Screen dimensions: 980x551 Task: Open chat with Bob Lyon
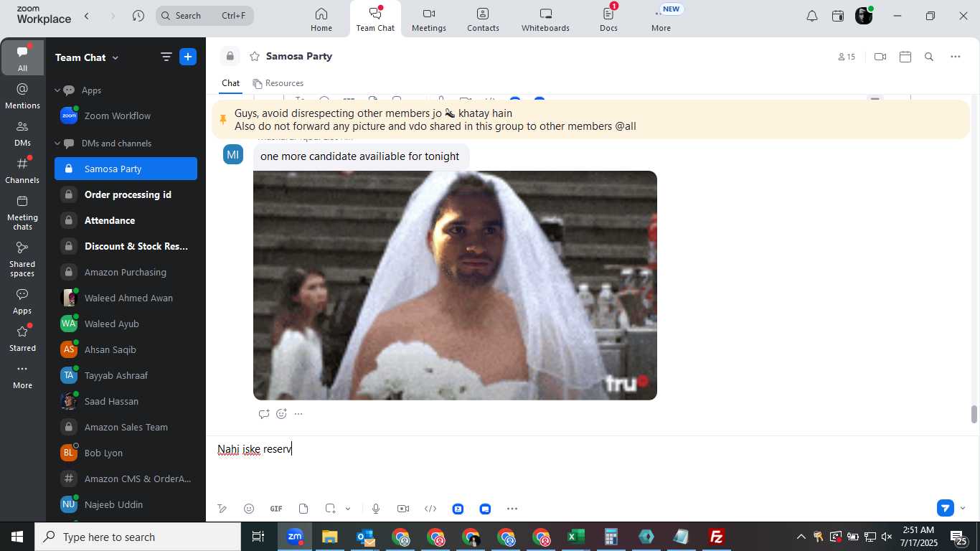(126, 453)
